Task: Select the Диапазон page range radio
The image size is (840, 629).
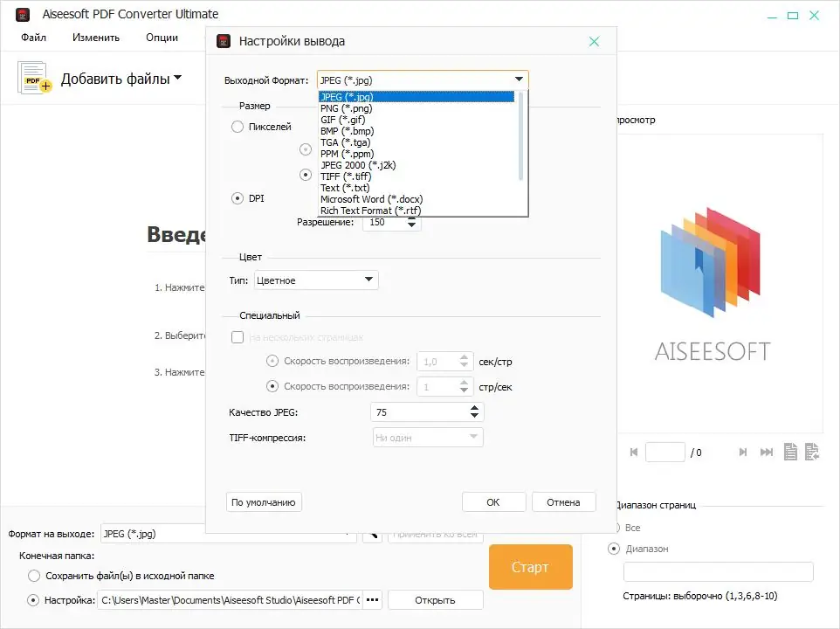Action: tap(613, 549)
